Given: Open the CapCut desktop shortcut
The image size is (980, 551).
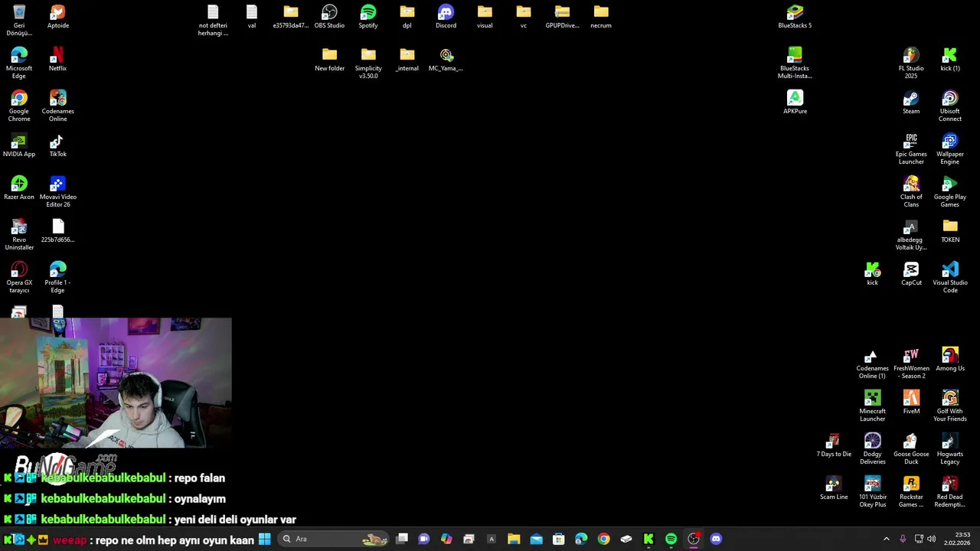Looking at the screenshot, I should [911, 274].
